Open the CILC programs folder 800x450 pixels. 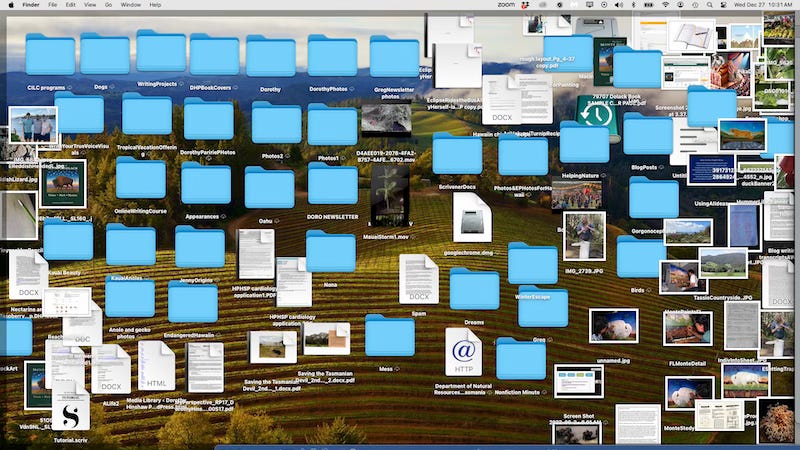tap(50, 55)
